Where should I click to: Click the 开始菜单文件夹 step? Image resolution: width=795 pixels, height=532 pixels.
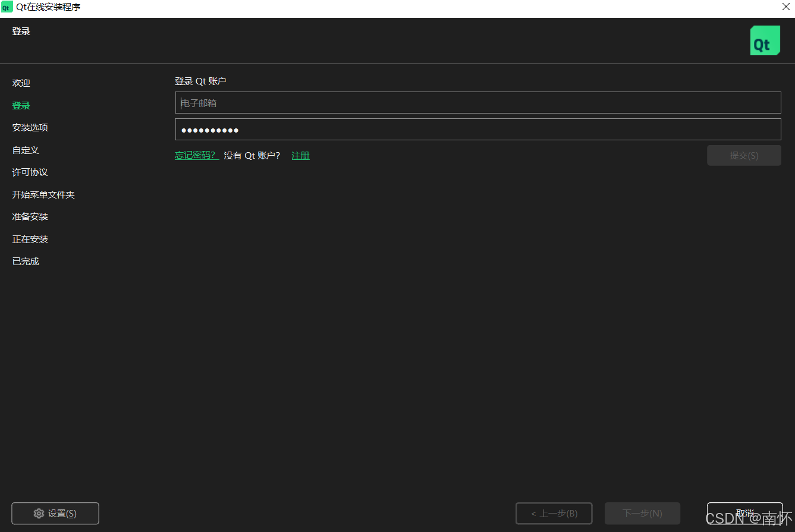(x=43, y=195)
